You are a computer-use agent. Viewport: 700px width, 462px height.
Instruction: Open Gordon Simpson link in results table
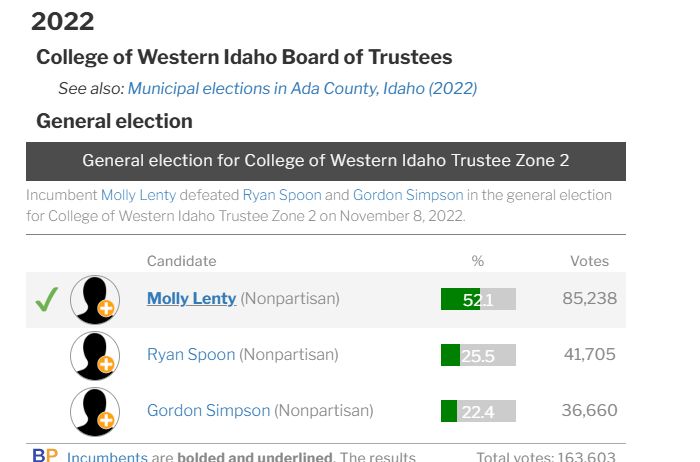208,410
